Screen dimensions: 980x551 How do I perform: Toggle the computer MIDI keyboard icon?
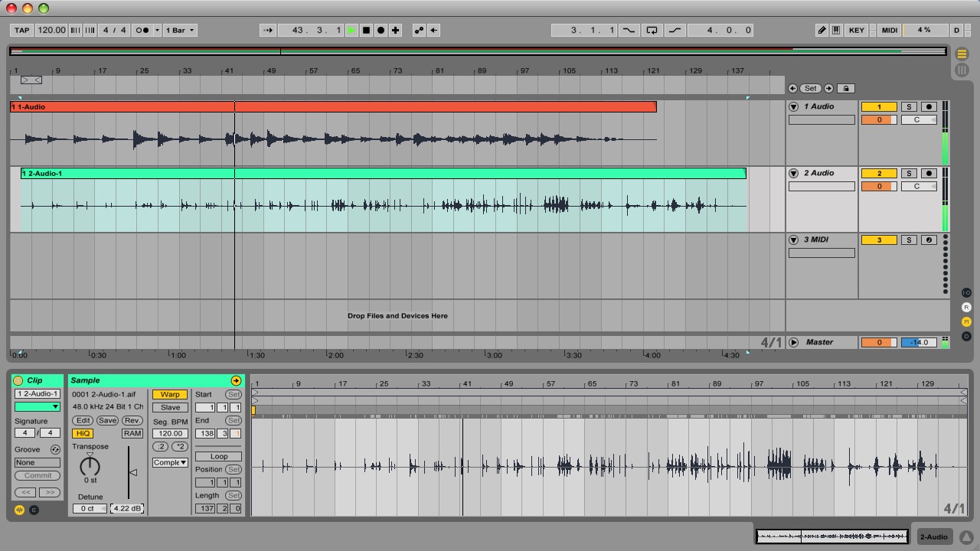[836, 31]
